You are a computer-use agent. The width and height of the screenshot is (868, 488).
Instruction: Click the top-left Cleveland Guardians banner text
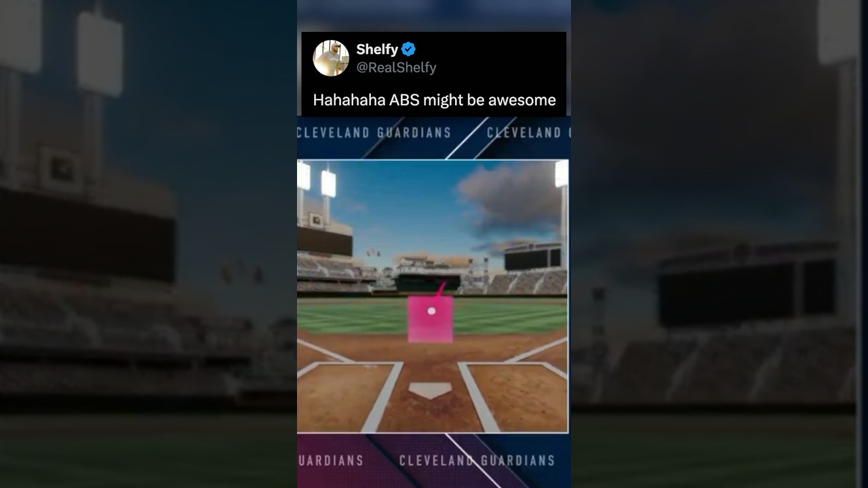click(x=374, y=132)
